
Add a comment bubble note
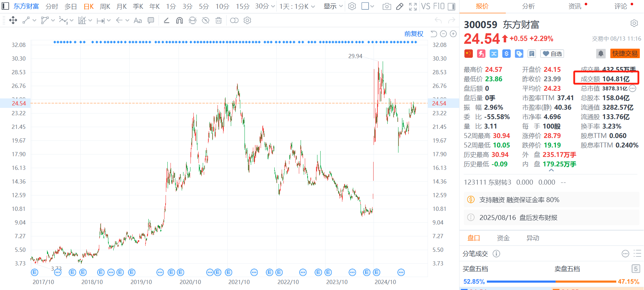coord(151,20)
